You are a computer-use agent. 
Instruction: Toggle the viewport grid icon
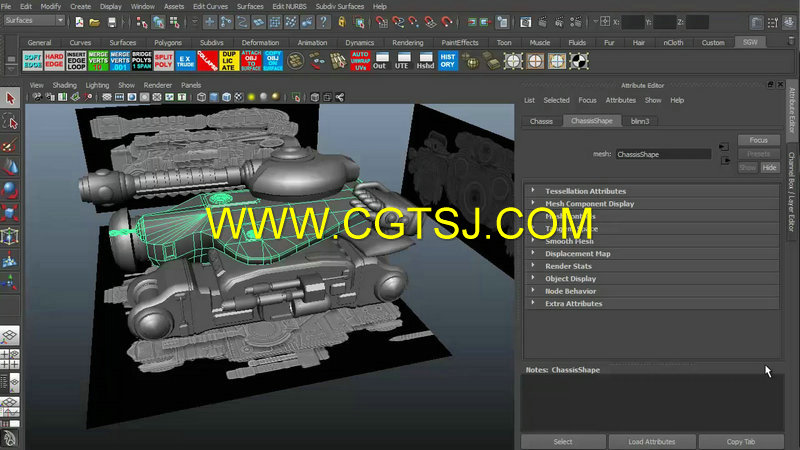107,97
